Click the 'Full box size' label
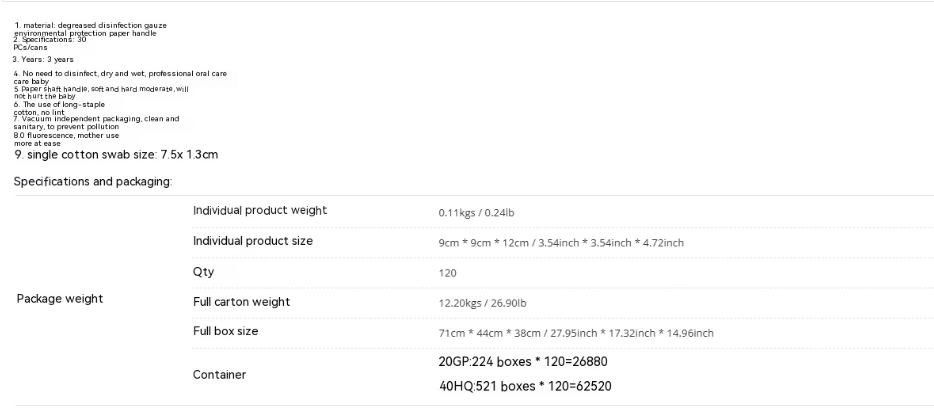 point(225,331)
